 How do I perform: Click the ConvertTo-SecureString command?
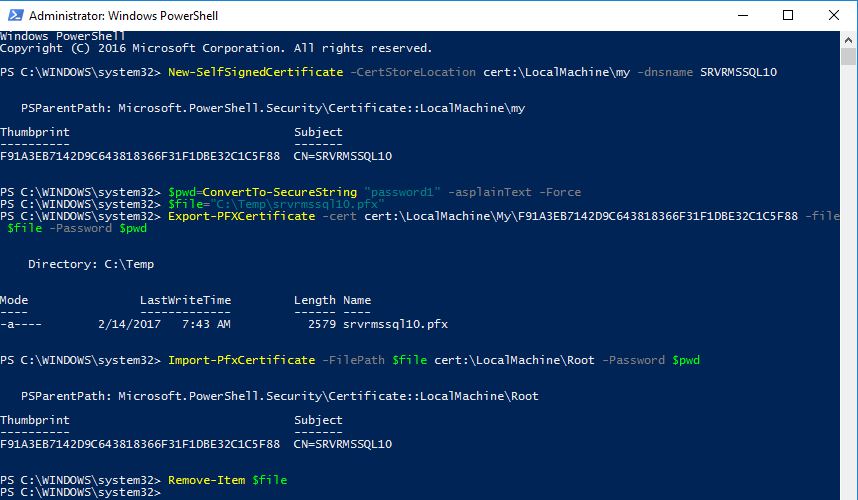coord(280,193)
